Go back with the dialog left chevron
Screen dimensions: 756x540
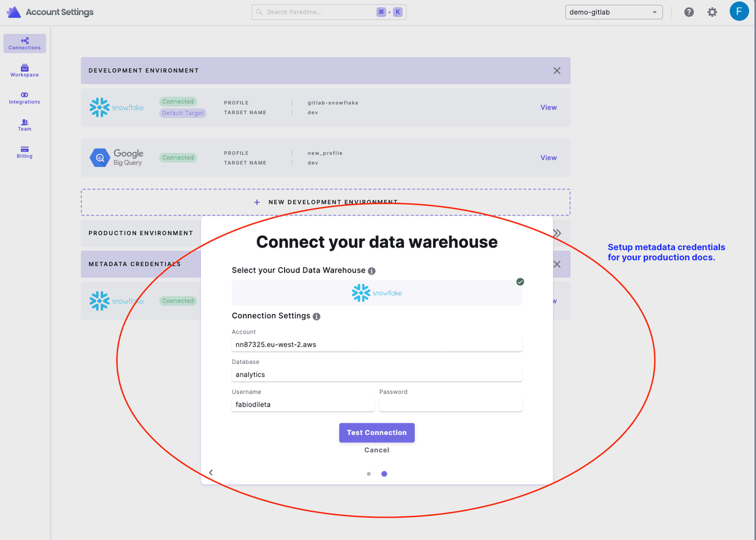pos(211,472)
